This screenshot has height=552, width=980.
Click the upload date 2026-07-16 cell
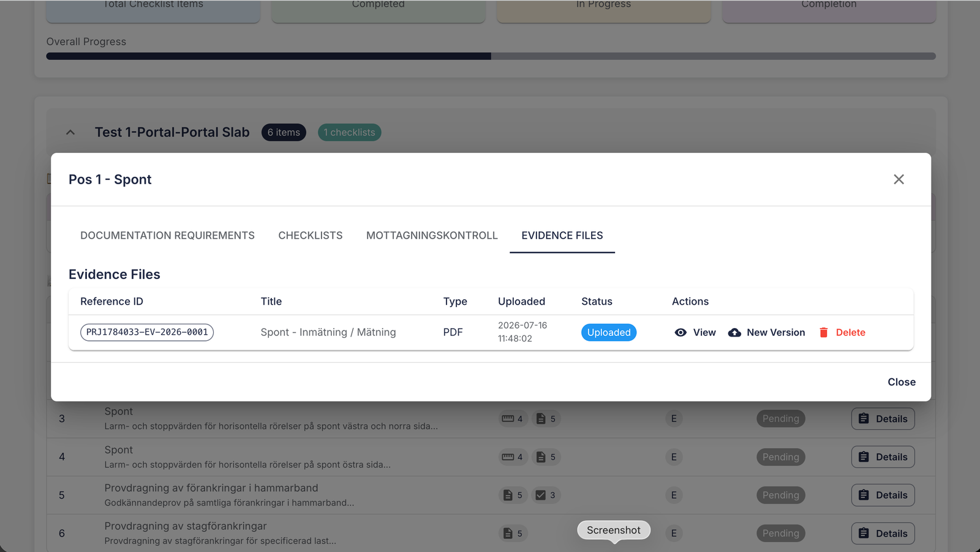[x=522, y=332]
